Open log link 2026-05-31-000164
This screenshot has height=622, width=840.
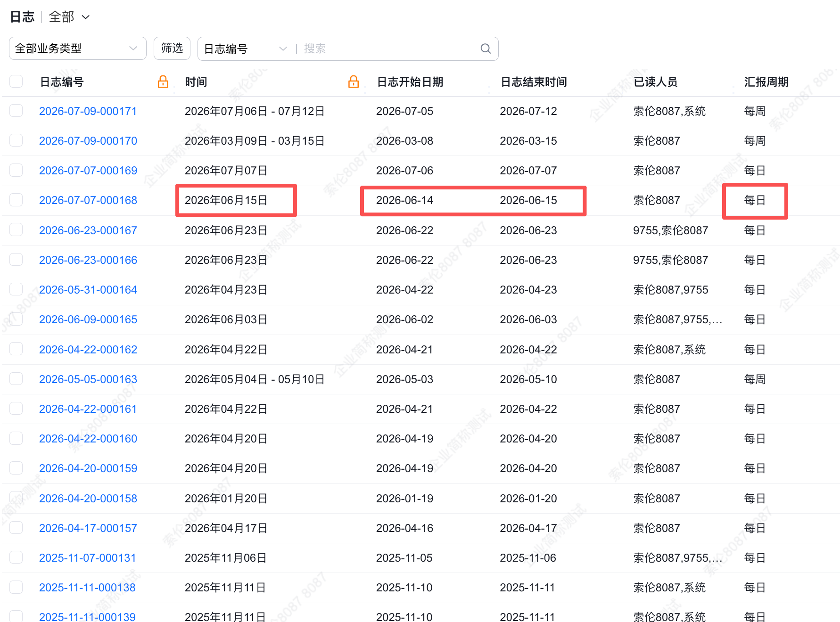point(88,290)
